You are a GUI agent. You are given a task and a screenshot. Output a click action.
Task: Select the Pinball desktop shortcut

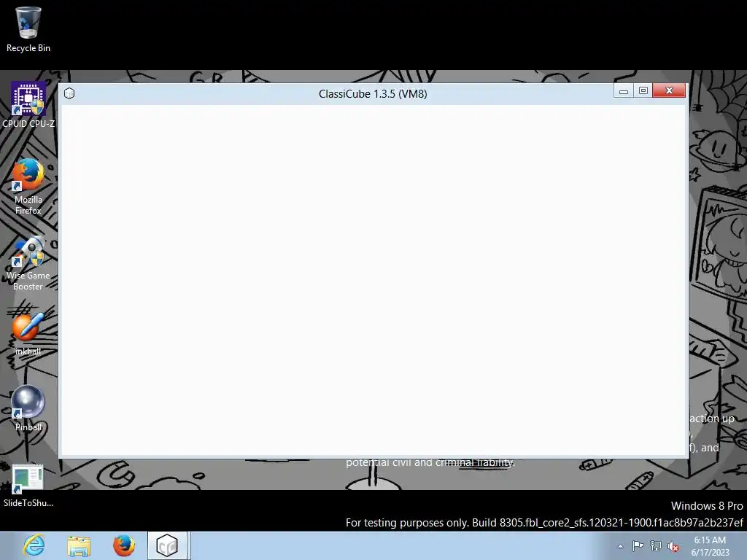[x=28, y=408]
